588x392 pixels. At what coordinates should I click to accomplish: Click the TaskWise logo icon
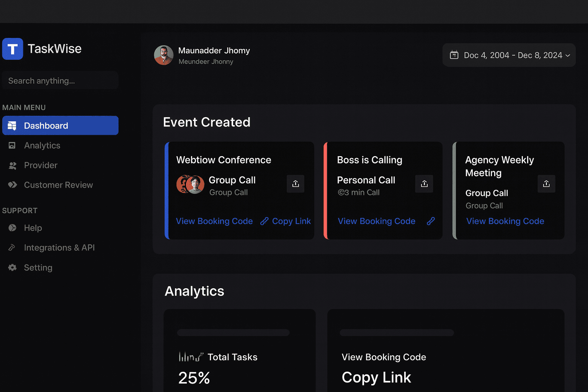pyautogui.click(x=13, y=49)
